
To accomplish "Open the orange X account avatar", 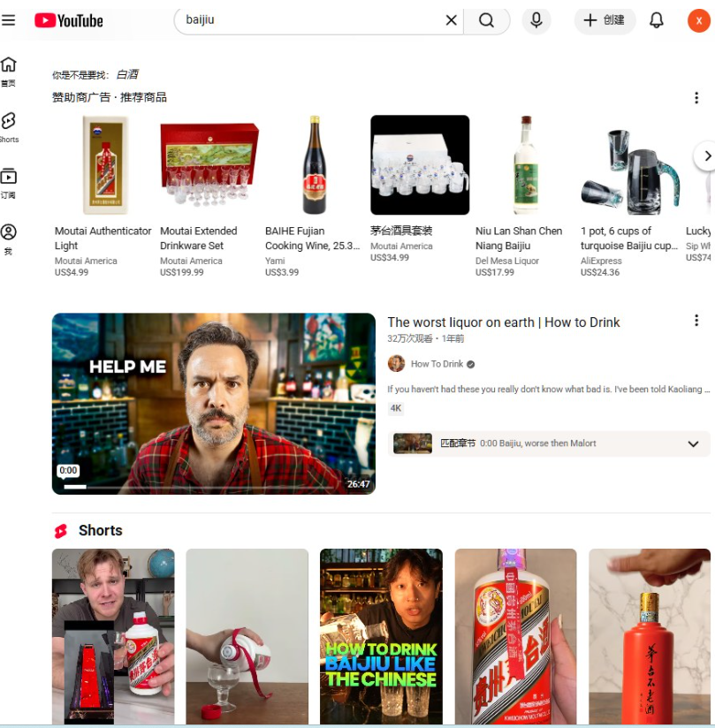I will click(698, 21).
